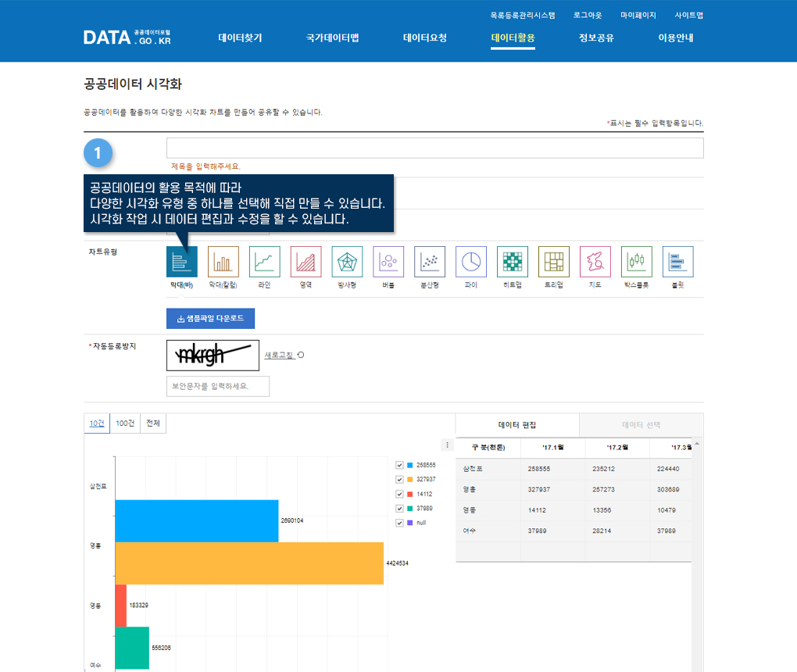Toggle the 14112 series checkbox
Viewport: 797px width, 672px height.
click(400, 494)
